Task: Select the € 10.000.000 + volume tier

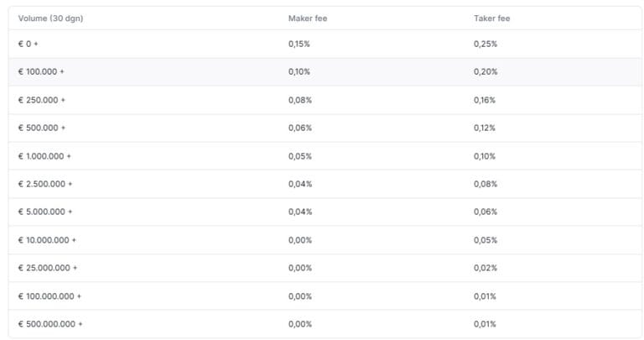Action: pyautogui.click(x=47, y=240)
